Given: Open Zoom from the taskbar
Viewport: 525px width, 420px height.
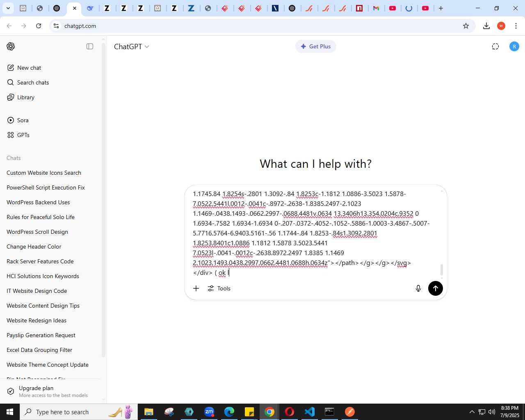Looking at the screenshot, I should 209,412.
